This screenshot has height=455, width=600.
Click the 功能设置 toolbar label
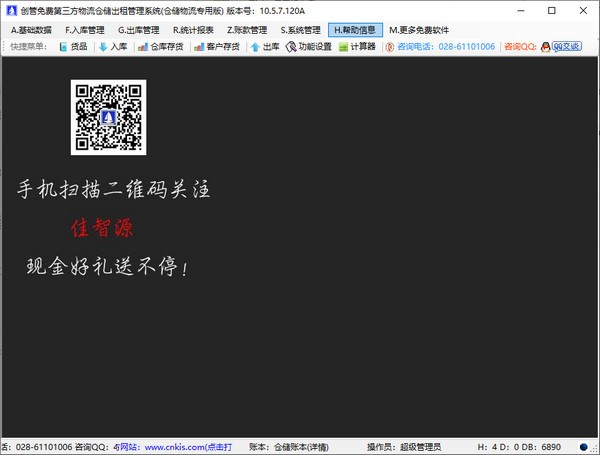pyautogui.click(x=315, y=47)
